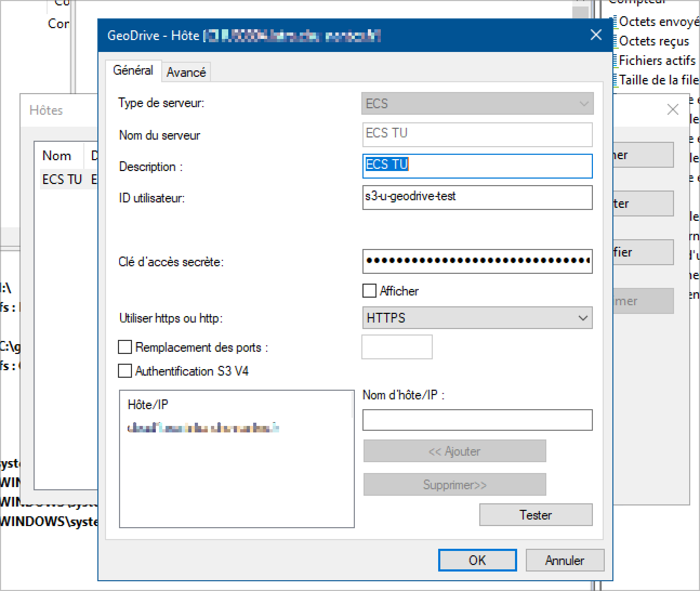
Task: Select the Général tab
Action: (x=133, y=70)
